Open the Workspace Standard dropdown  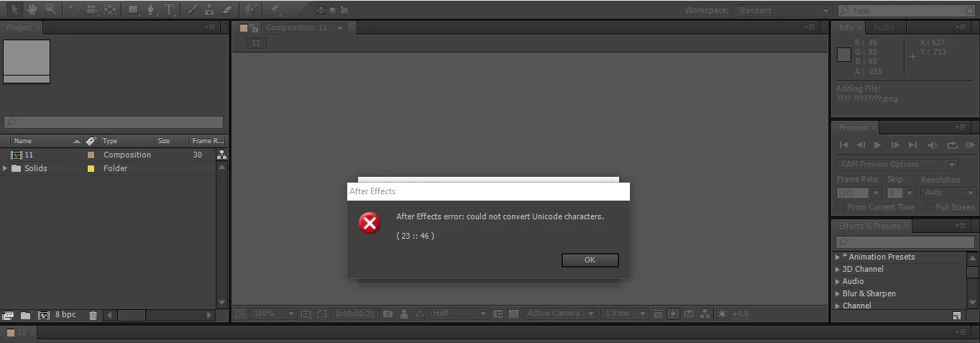pyautogui.click(x=782, y=10)
